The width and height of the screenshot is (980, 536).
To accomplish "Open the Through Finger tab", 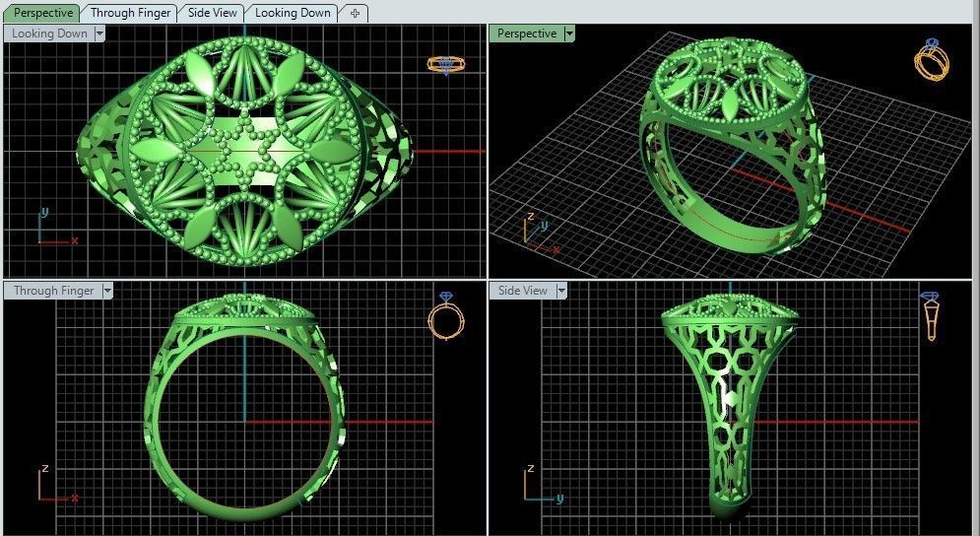I will [130, 13].
